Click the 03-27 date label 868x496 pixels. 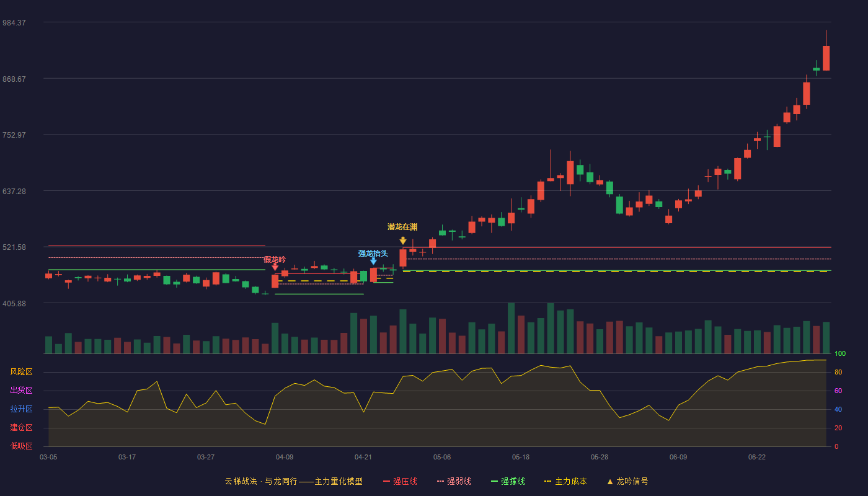(x=206, y=457)
